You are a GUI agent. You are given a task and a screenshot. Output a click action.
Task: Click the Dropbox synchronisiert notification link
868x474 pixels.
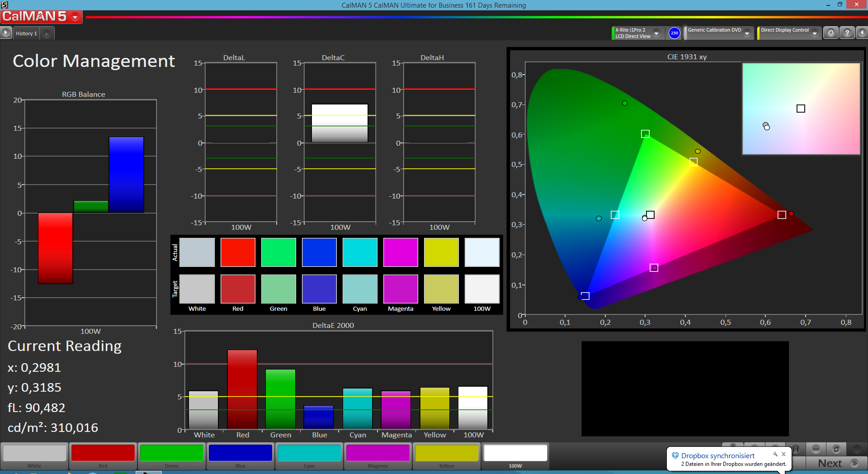[x=717, y=455]
